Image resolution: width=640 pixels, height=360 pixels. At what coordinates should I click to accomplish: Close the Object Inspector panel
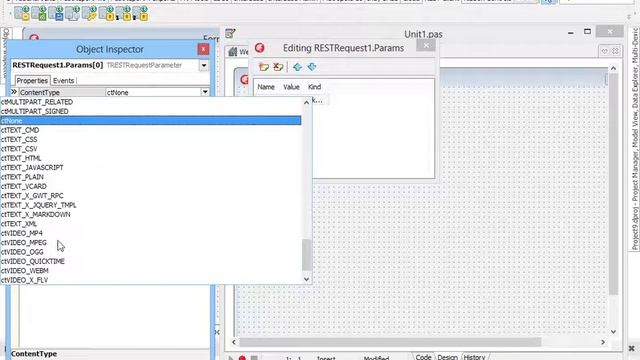[203, 49]
